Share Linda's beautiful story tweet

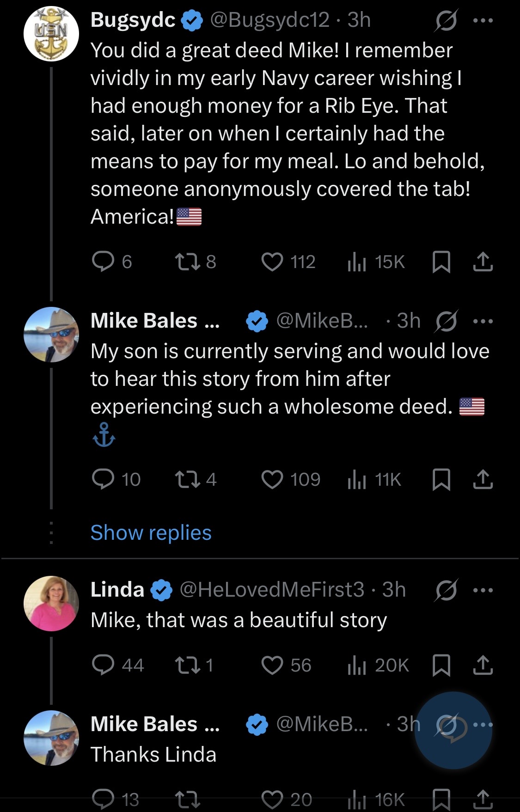pyautogui.click(x=483, y=665)
